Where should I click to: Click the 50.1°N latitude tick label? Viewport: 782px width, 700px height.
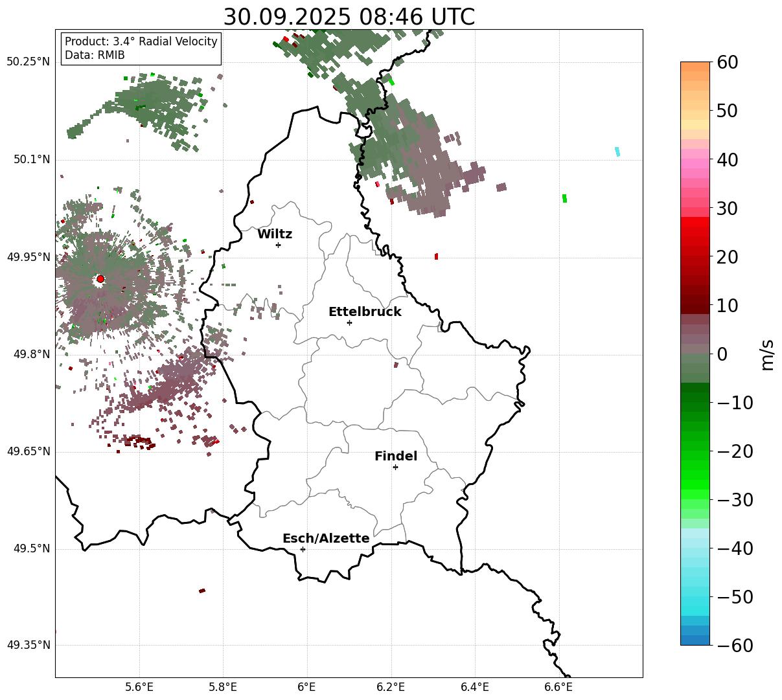pyautogui.click(x=31, y=159)
